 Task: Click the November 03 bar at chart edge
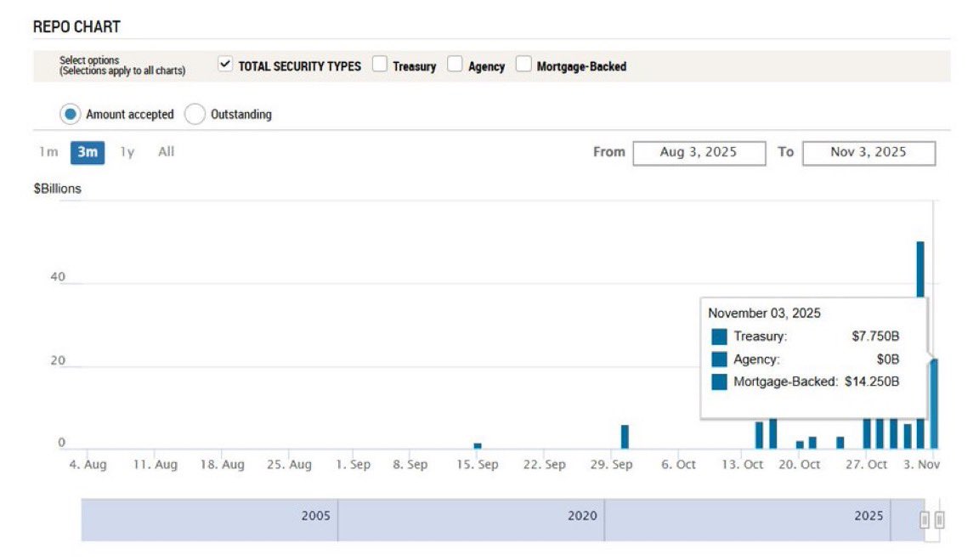tap(934, 404)
